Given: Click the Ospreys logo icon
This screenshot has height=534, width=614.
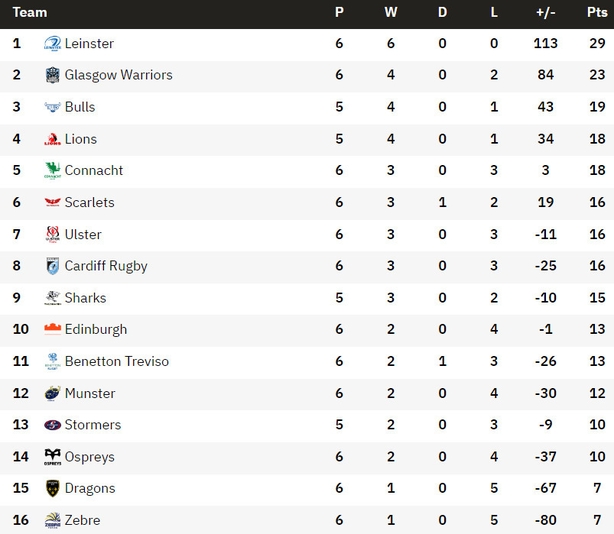Looking at the screenshot, I should coord(52,457).
